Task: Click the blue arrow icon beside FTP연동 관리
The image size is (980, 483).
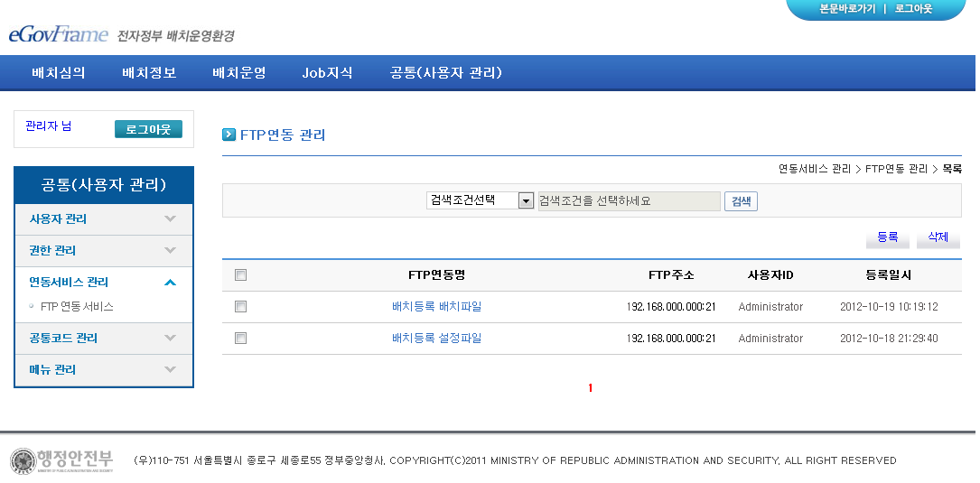Action: coord(229,135)
